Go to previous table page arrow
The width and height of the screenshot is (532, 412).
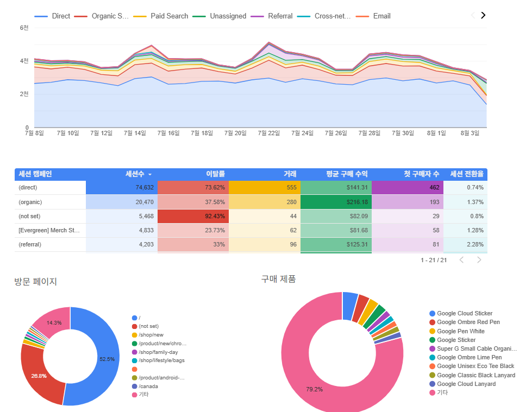coord(461,260)
